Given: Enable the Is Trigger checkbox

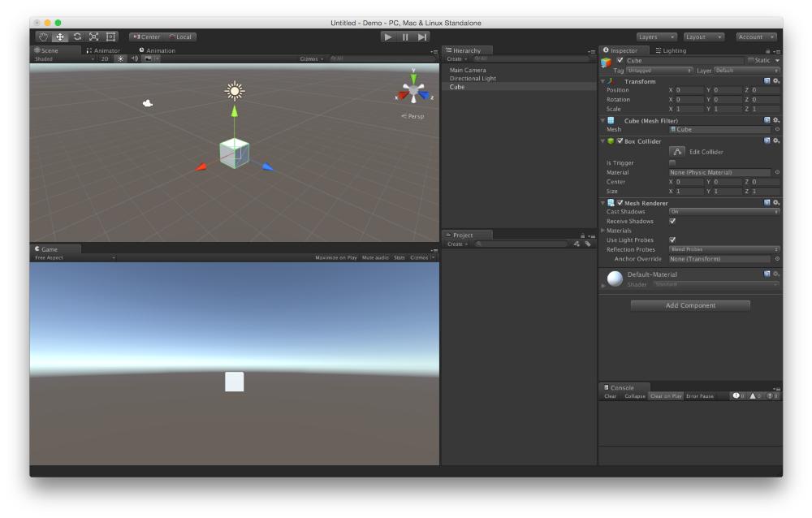Looking at the screenshot, I should point(672,162).
